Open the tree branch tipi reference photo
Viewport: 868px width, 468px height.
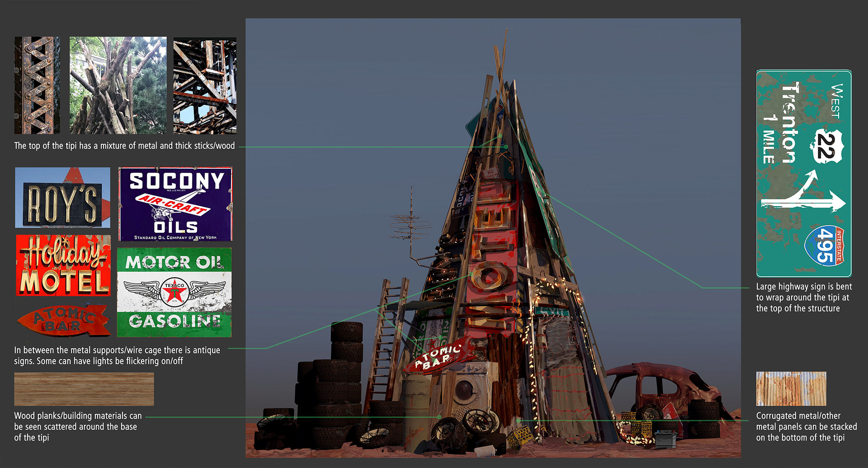pyautogui.click(x=118, y=85)
